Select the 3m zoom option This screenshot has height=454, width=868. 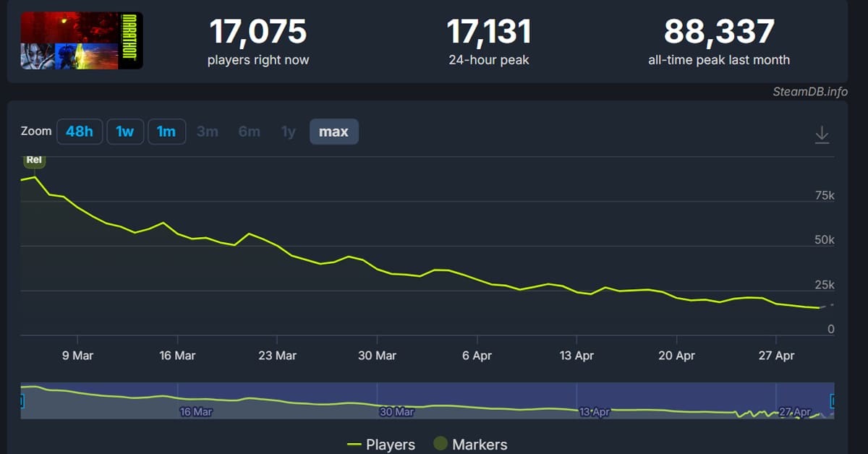[x=208, y=132]
